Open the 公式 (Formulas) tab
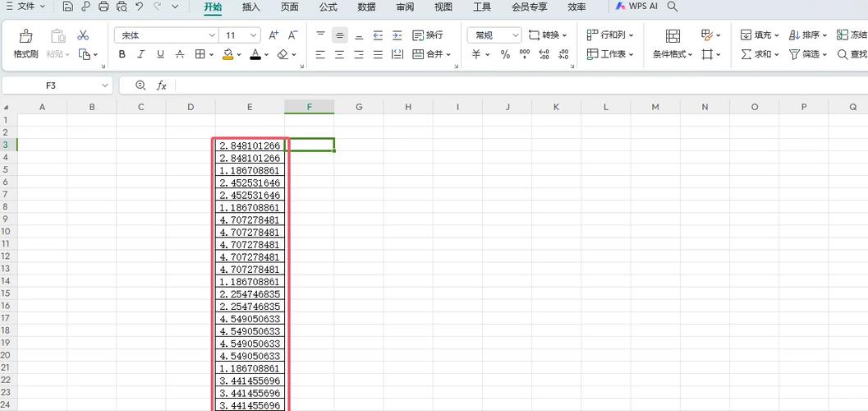The width and height of the screenshot is (868, 411). (x=328, y=7)
